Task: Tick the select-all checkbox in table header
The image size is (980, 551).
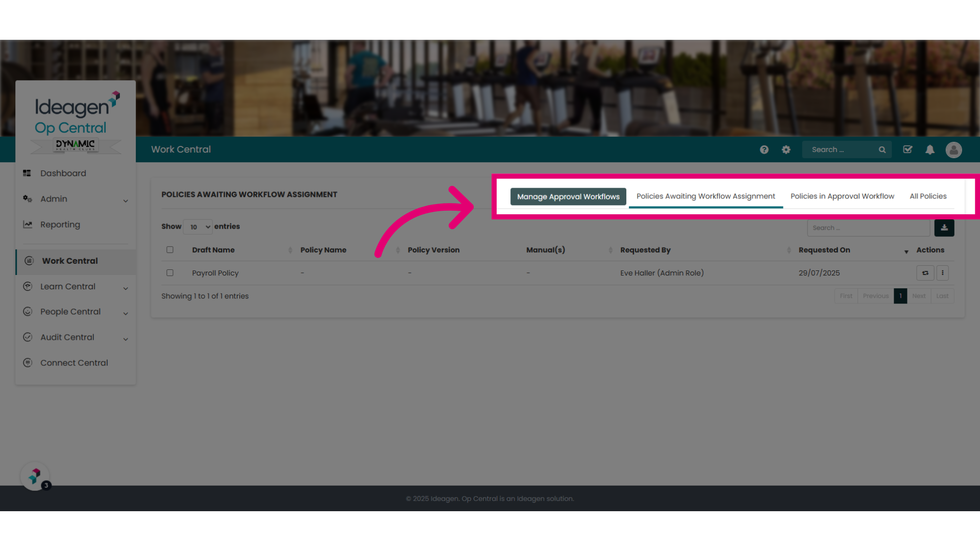Action: coord(170,250)
